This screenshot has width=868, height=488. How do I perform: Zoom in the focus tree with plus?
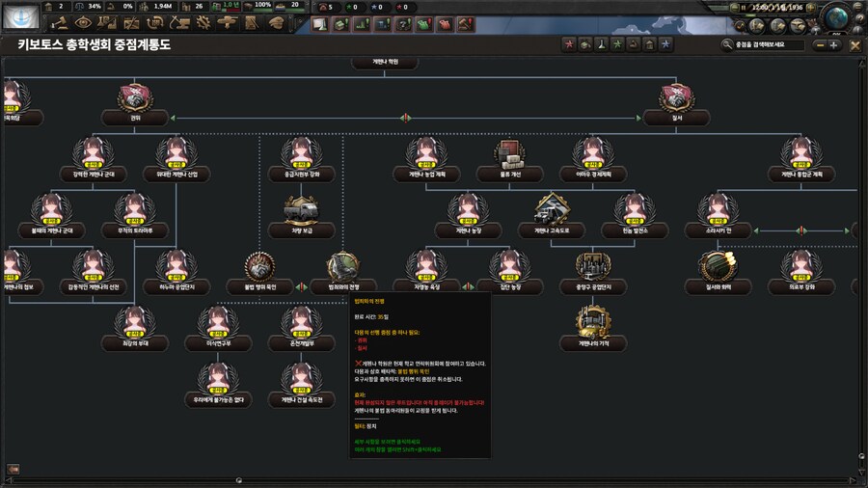coord(834,44)
